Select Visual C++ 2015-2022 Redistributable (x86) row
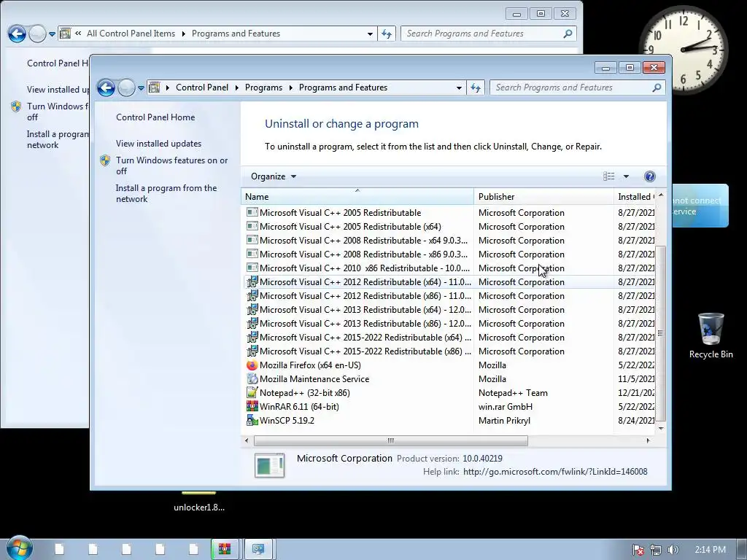 pyautogui.click(x=449, y=351)
